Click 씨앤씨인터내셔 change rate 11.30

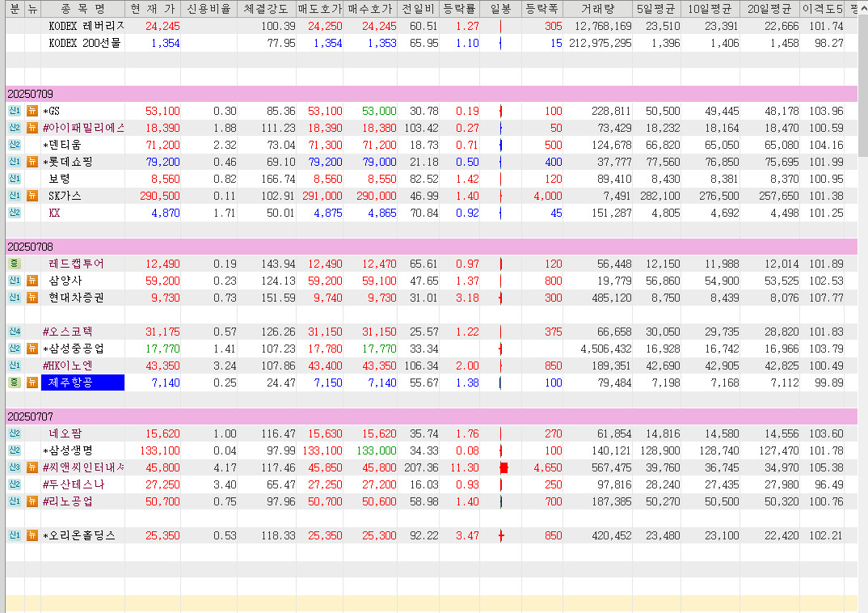click(465, 467)
